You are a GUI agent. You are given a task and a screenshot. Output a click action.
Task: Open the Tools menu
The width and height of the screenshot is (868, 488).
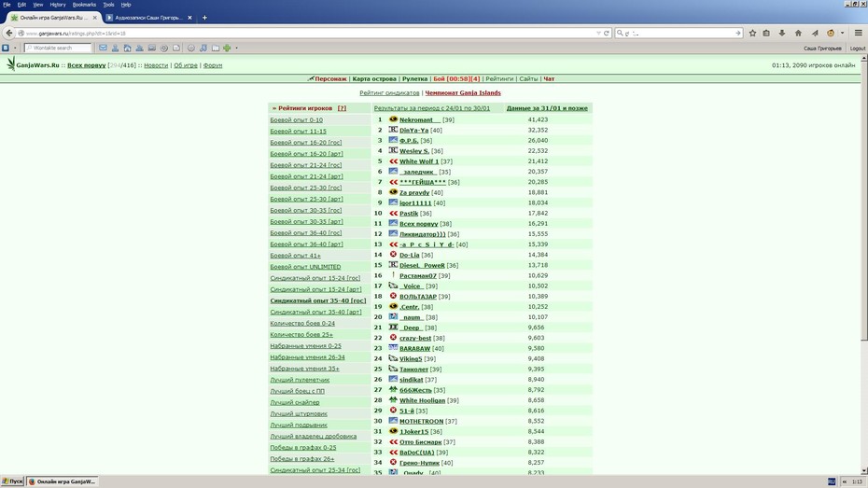click(x=108, y=5)
